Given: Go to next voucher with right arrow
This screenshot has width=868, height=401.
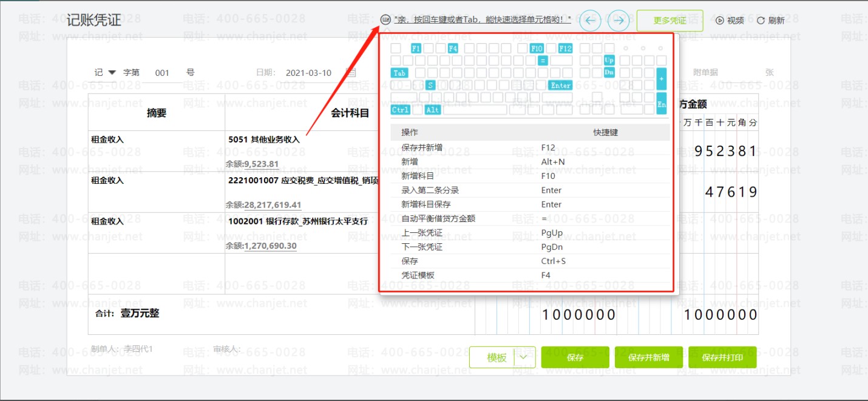Looking at the screenshot, I should point(619,21).
